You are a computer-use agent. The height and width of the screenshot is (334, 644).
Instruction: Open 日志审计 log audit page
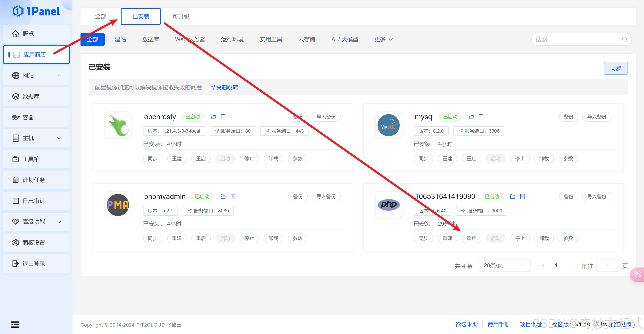[x=36, y=201]
